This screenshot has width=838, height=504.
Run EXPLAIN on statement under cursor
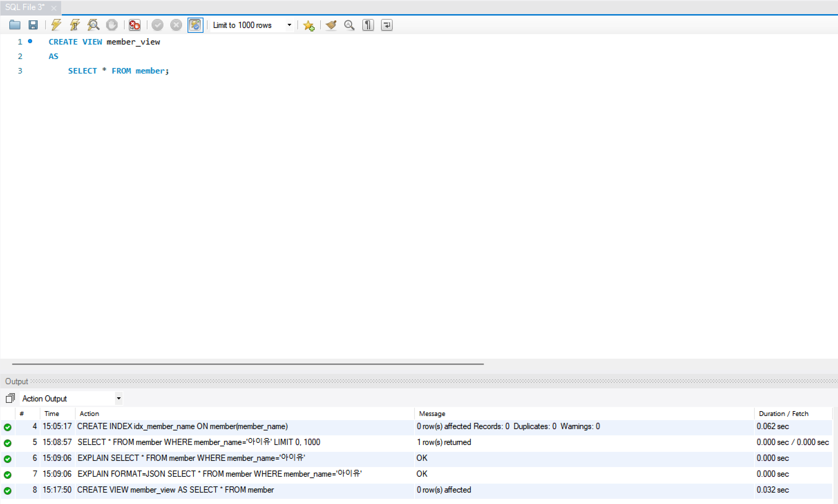point(93,25)
